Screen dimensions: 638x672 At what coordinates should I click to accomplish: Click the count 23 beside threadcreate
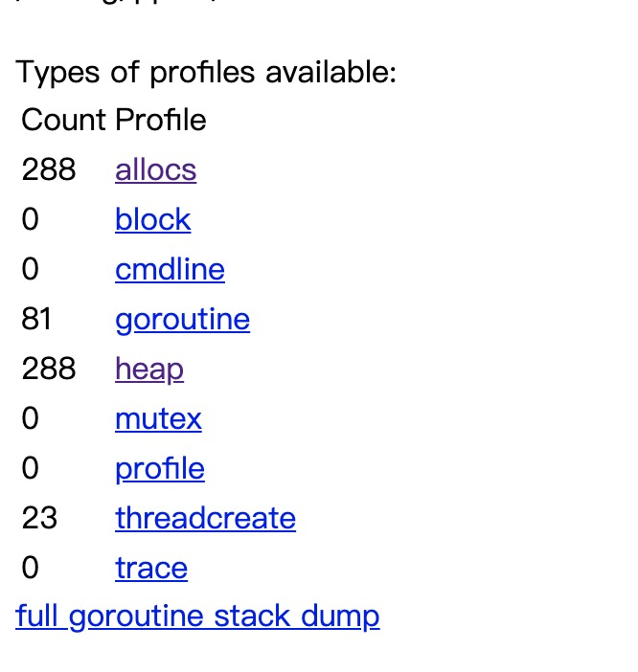click(39, 518)
